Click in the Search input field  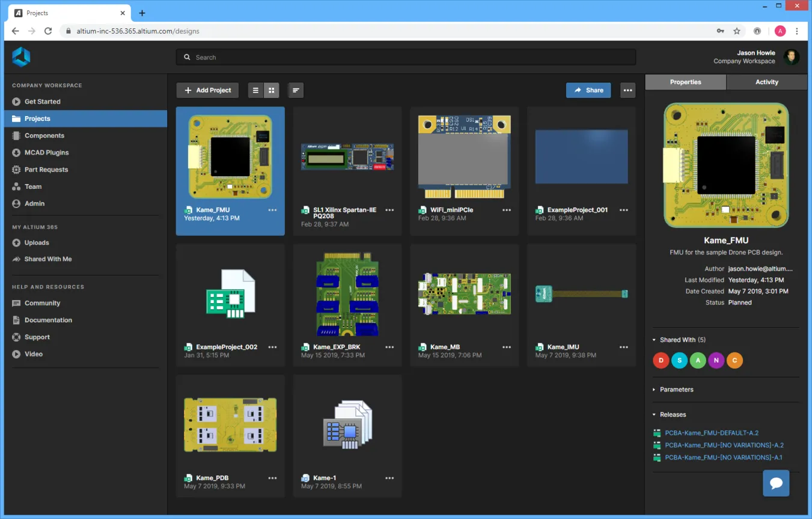[406, 57]
